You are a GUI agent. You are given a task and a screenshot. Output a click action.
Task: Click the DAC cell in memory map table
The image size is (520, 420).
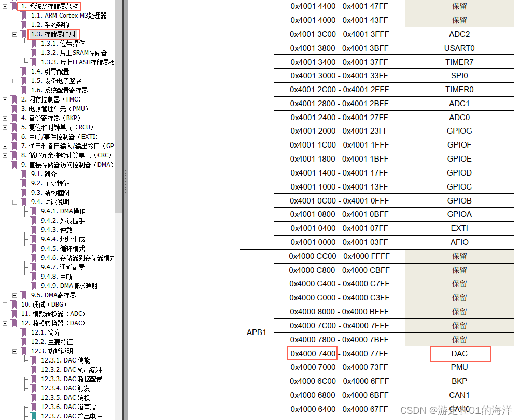[460, 354]
